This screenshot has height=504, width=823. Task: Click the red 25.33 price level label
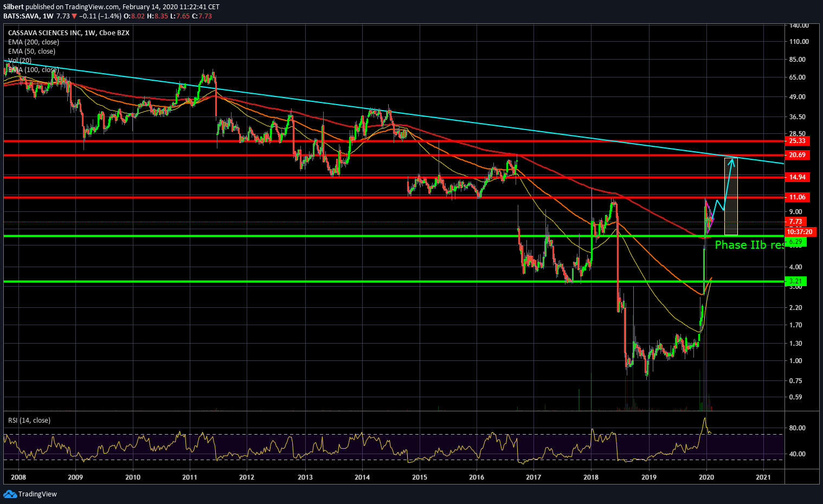798,141
